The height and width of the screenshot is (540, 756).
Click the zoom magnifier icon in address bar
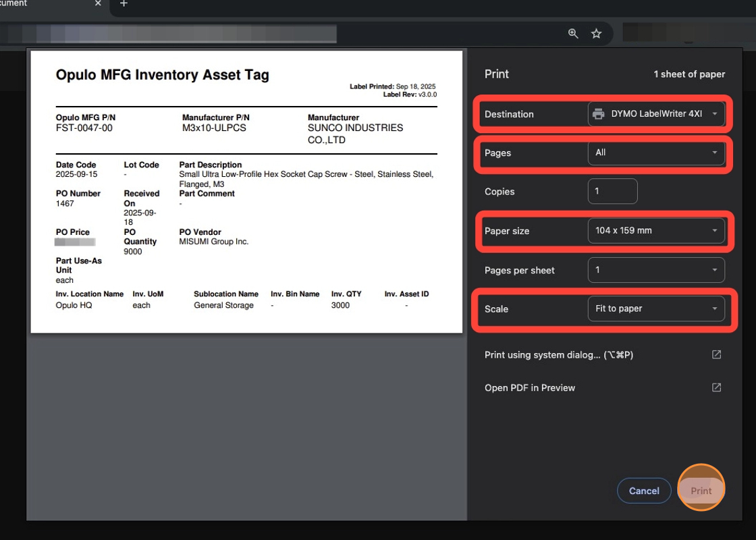click(x=573, y=34)
